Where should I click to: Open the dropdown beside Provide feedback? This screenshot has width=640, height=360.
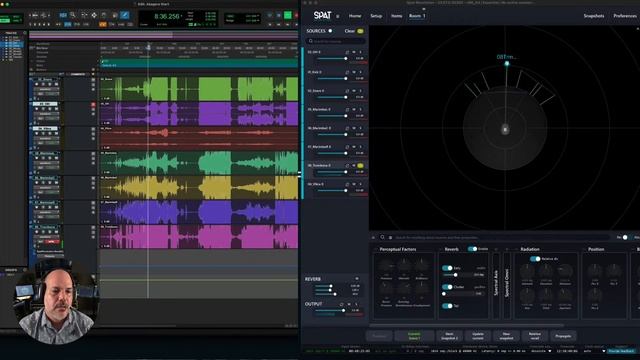604,351
